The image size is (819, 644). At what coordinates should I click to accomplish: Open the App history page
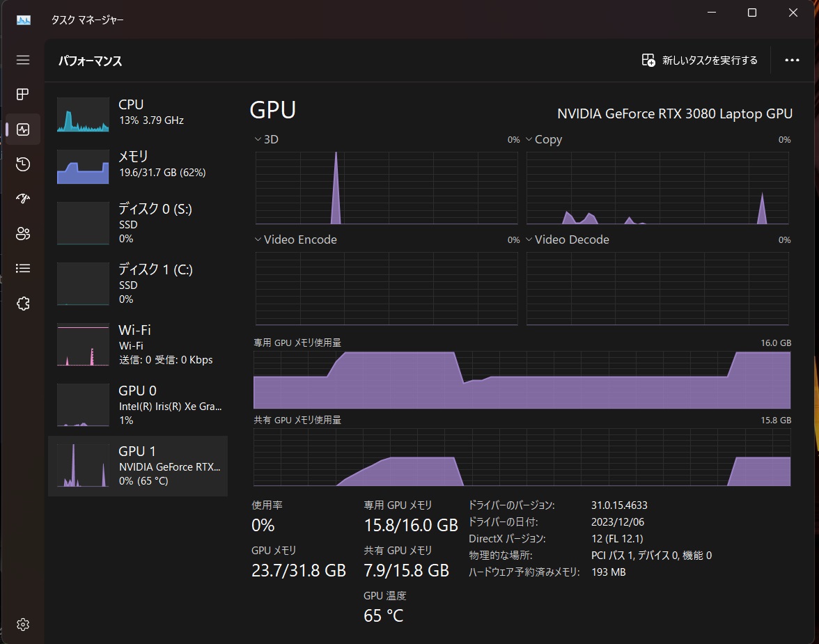point(23,164)
